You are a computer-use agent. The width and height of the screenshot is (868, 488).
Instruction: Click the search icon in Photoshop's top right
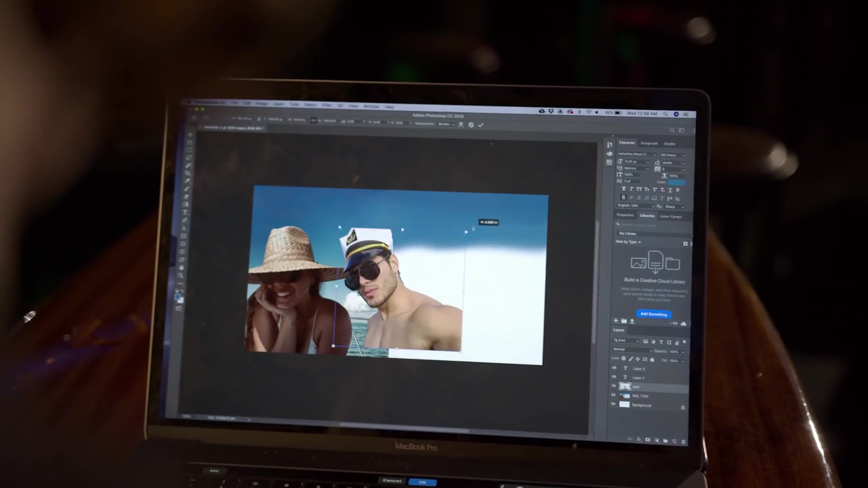click(672, 131)
